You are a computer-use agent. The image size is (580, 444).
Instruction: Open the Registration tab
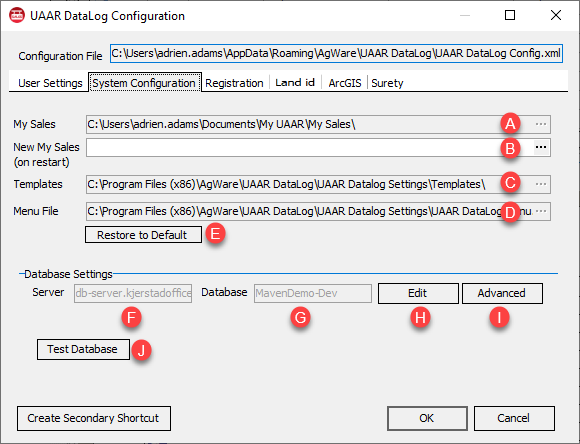[x=234, y=83]
